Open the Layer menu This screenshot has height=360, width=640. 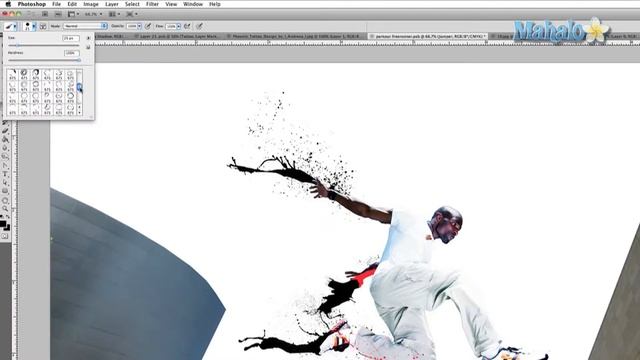111,4
